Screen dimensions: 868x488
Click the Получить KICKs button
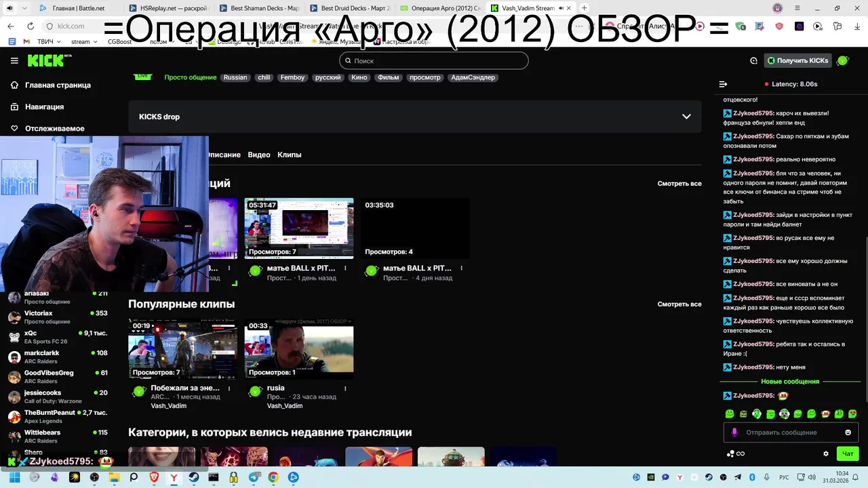pos(797,60)
